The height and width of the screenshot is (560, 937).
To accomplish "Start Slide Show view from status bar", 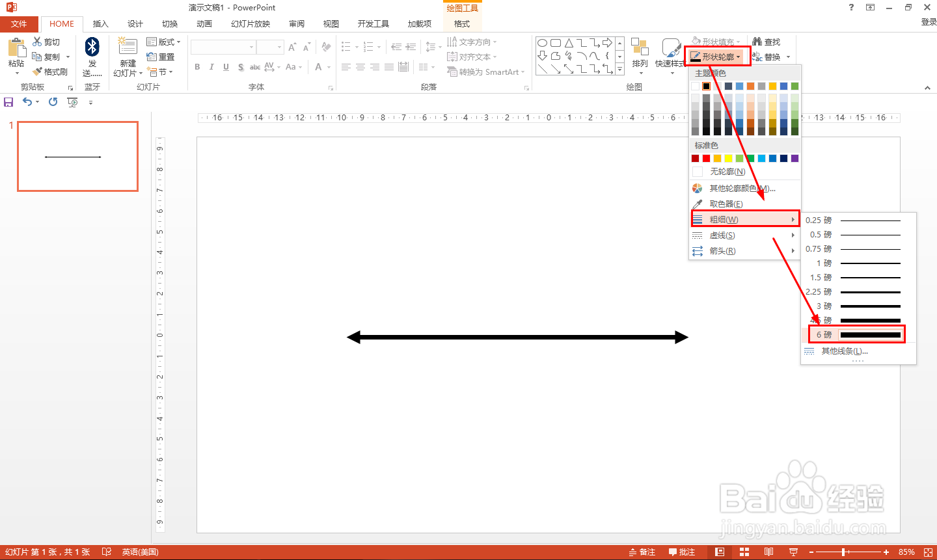I will (x=793, y=552).
